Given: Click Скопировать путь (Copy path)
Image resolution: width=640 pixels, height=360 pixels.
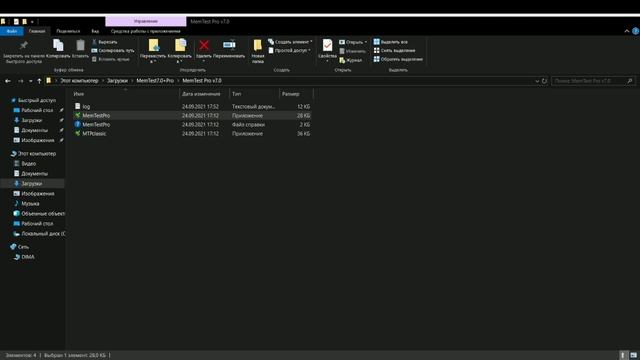Looking at the screenshot, I should tap(113, 51).
